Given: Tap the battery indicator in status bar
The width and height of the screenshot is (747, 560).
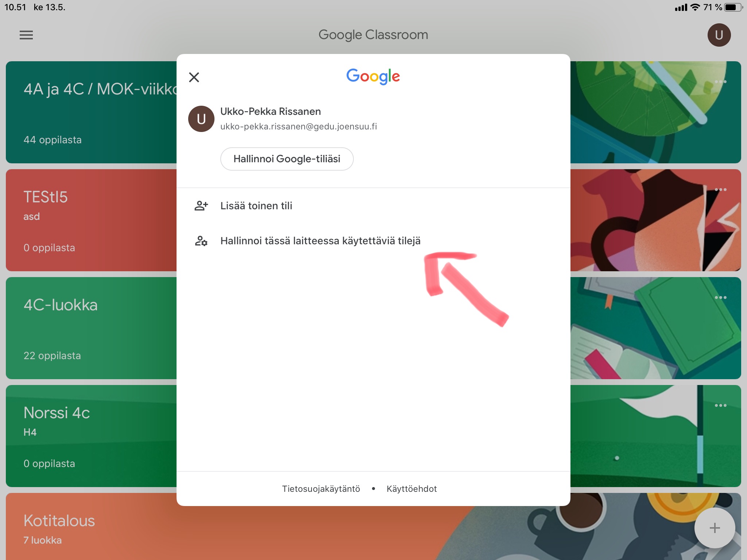Looking at the screenshot, I should [x=732, y=7].
